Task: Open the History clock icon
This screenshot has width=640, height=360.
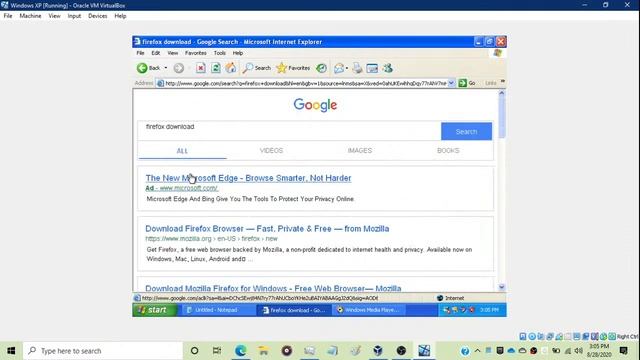Action: (322, 68)
